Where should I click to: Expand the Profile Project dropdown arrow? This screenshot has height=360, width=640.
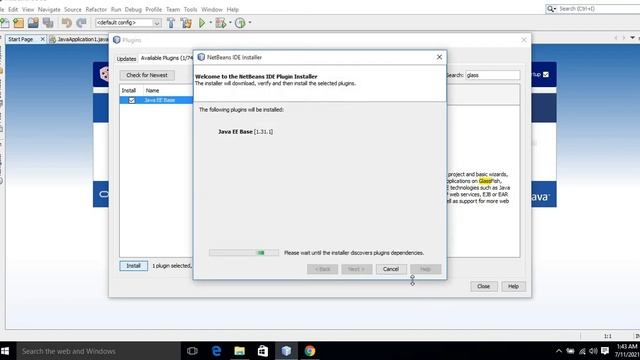point(250,23)
